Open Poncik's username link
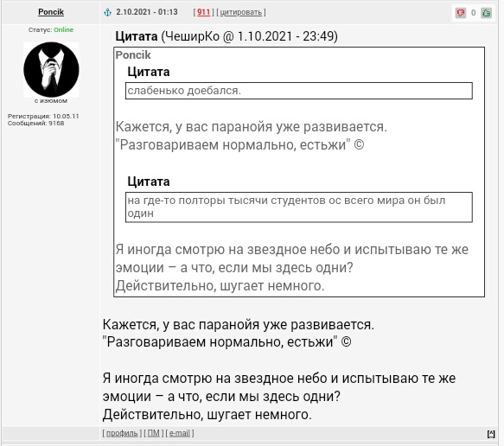504x446 pixels. pyautogui.click(x=51, y=12)
